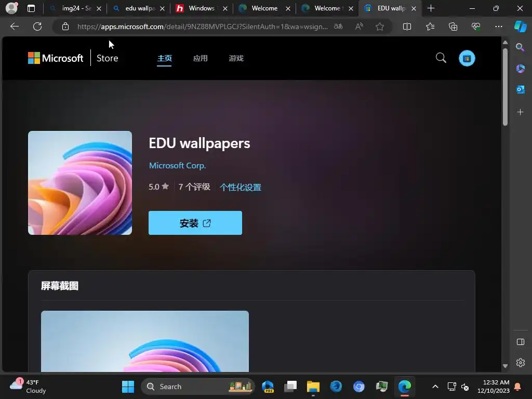Open the EDU wallpapers app icon image
Viewport: 532px width, 399px height.
click(80, 183)
